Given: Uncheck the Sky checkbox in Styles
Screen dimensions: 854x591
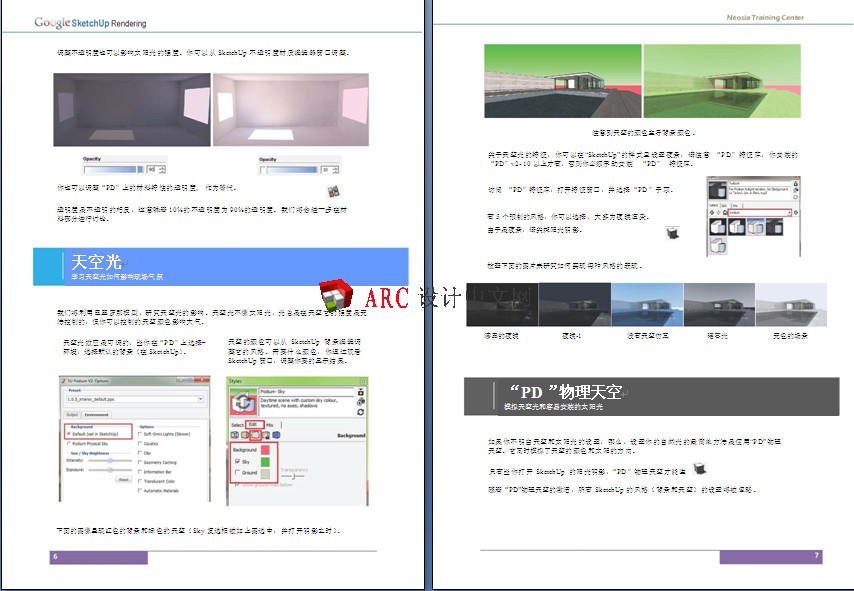Looking at the screenshot, I should pos(237,461).
